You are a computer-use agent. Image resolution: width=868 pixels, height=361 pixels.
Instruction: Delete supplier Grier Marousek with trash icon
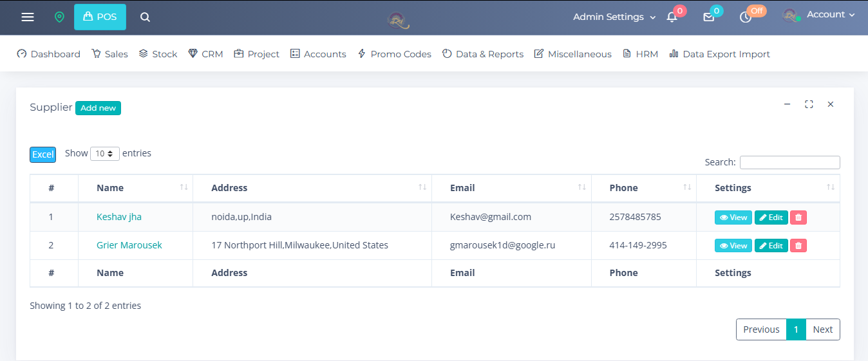click(x=798, y=246)
